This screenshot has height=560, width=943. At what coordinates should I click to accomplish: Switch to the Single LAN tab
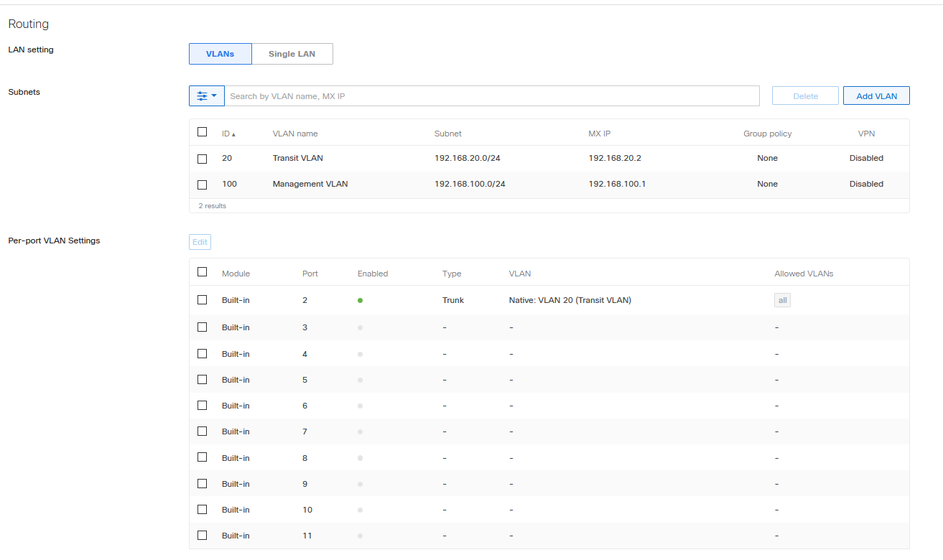point(292,53)
